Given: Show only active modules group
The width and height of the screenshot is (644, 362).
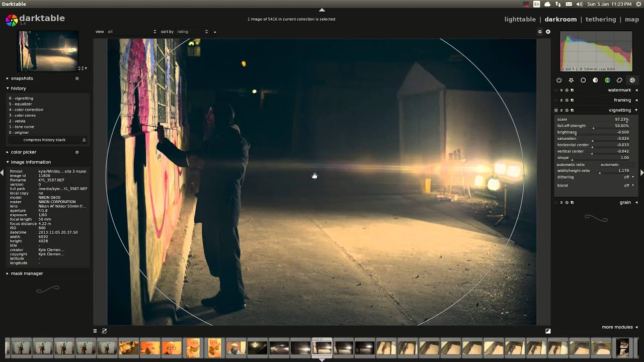Looking at the screenshot, I should [559, 80].
